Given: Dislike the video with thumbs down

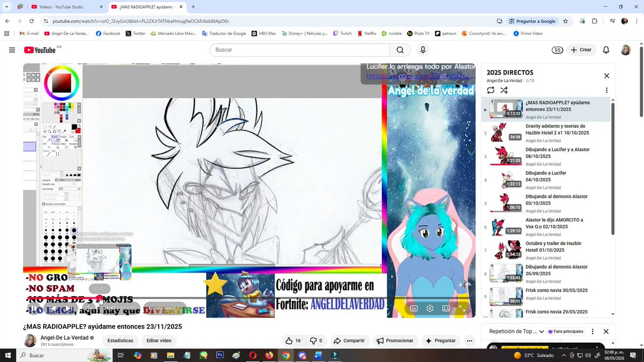Looking at the screenshot, I should click(316, 341).
